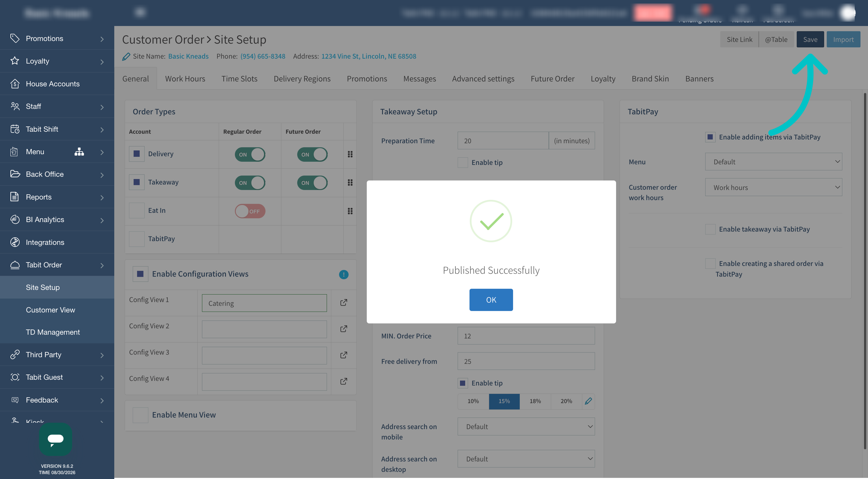The image size is (868, 479).
Task: Open the Customer order work hours dropdown
Action: tap(773, 187)
